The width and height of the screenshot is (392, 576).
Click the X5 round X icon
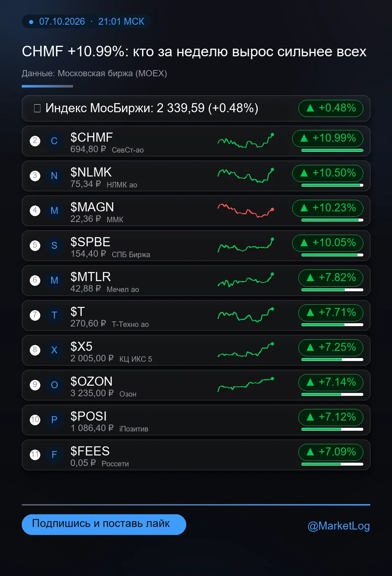pos(54,350)
